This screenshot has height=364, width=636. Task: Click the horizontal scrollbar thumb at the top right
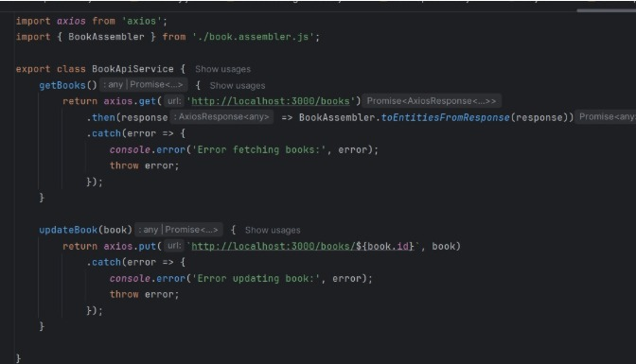pos(607,10)
